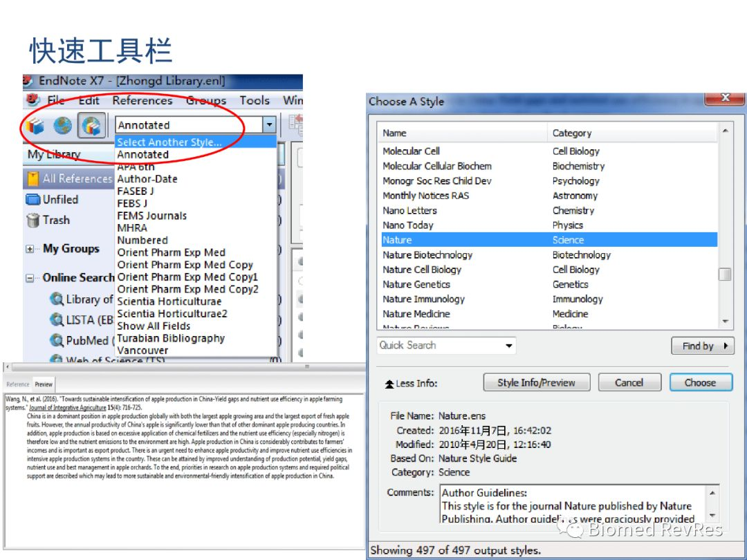Choose Select Another Style option
Image resolution: width=747 pixels, height=560 pixels.
point(196,142)
